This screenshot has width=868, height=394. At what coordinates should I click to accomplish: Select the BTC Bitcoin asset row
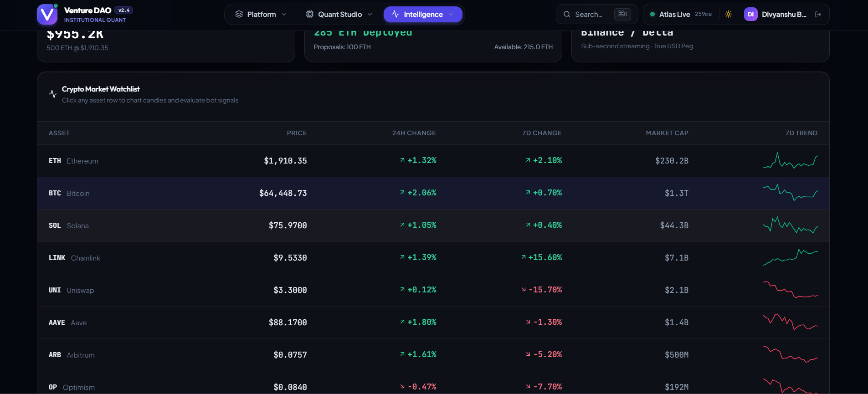433,193
